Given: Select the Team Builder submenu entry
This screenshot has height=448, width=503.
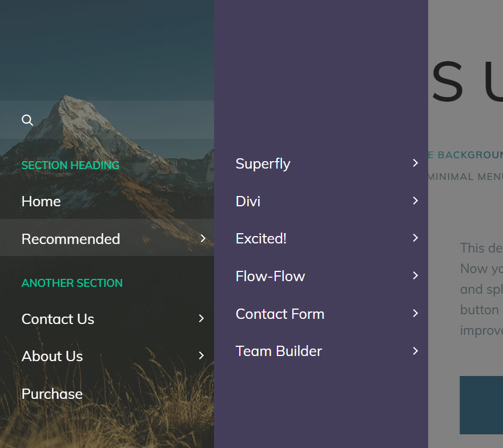Looking at the screenshot, I should [279, 351].
